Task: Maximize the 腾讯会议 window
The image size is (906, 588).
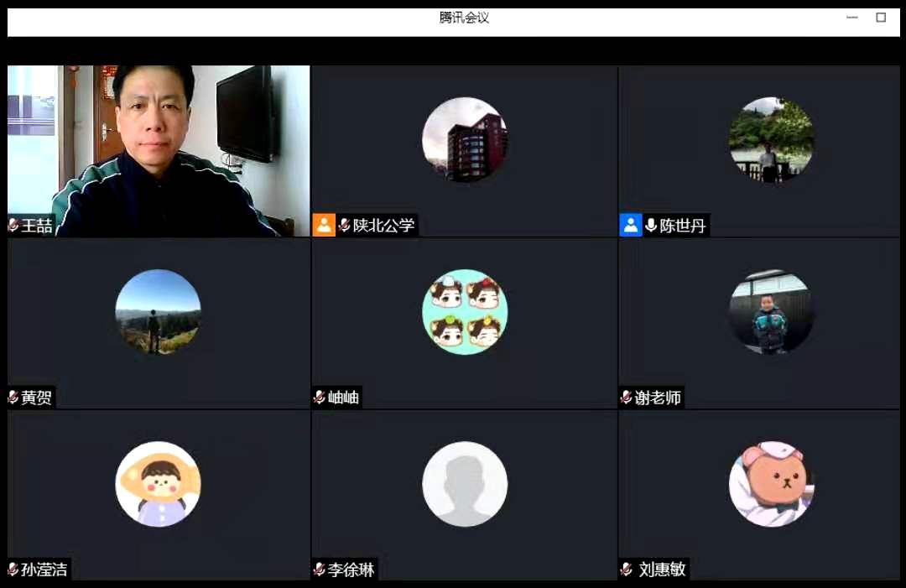Action: [x=881, y=18]
